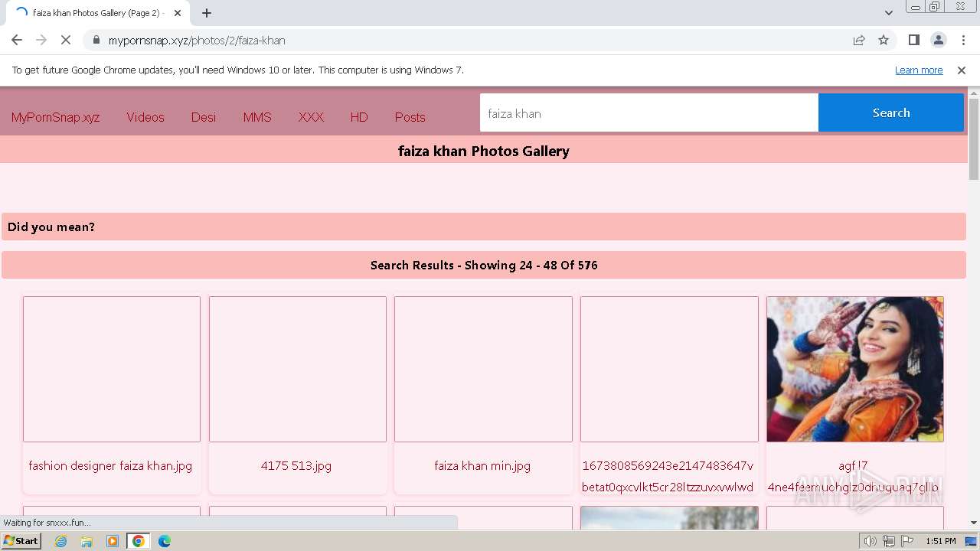Toggle the Chrome side panel

(x=913, y=40)
